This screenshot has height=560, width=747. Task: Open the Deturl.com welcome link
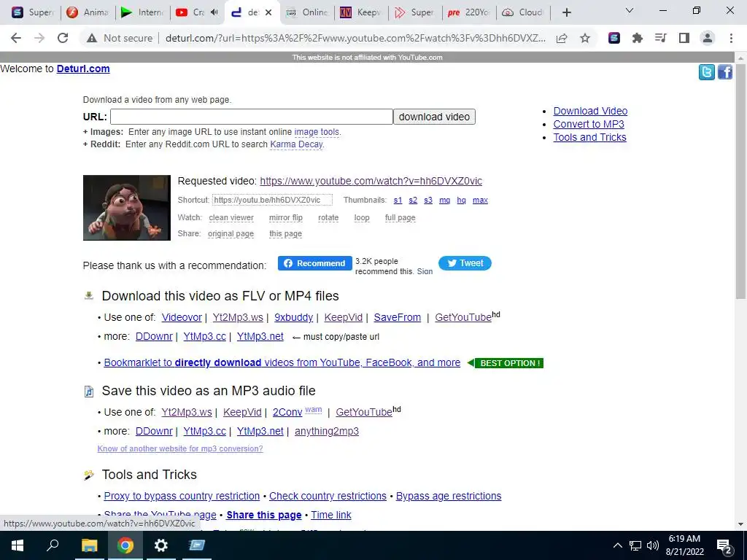click(83, 69)
